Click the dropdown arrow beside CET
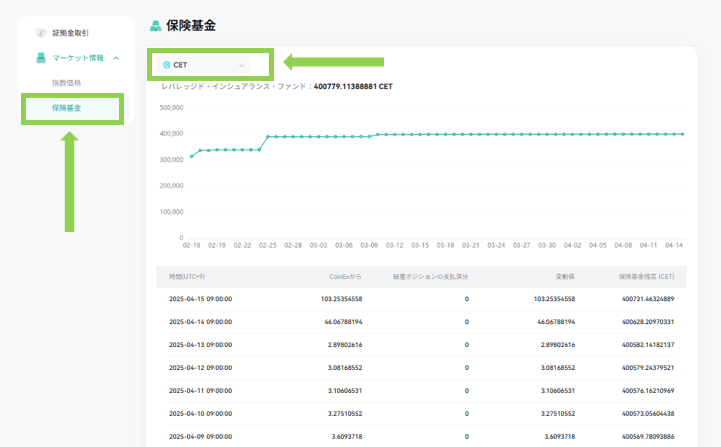This screenshot has width=721, height=447. (x=241, y=65)
